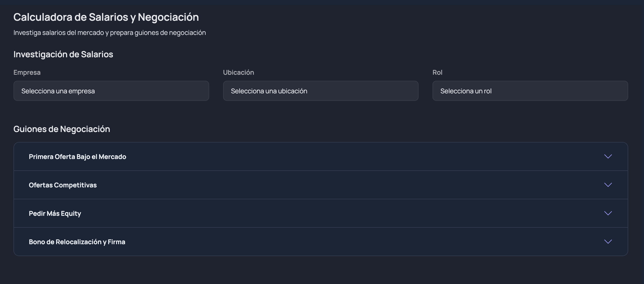Click the Empresa field label
Image resolution: width=644 pixels, height=284 pixels.
coord(27,72)
